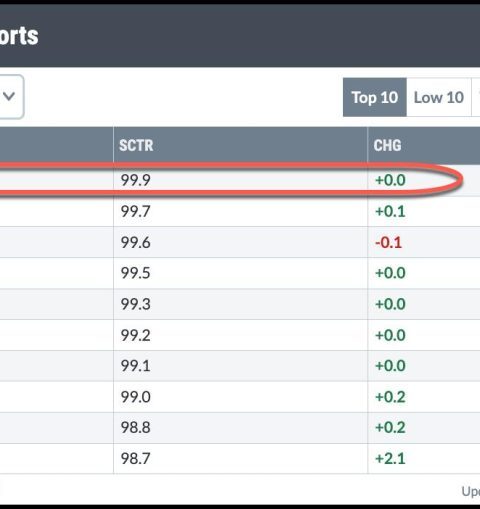Switch to the Low 10 tab

pos(439,97)
